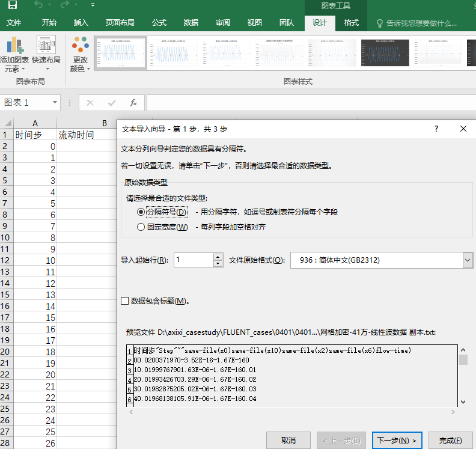
Task: Toggle the 数据包含标题(M) checkbox
Action: click(x=125, y=301)
